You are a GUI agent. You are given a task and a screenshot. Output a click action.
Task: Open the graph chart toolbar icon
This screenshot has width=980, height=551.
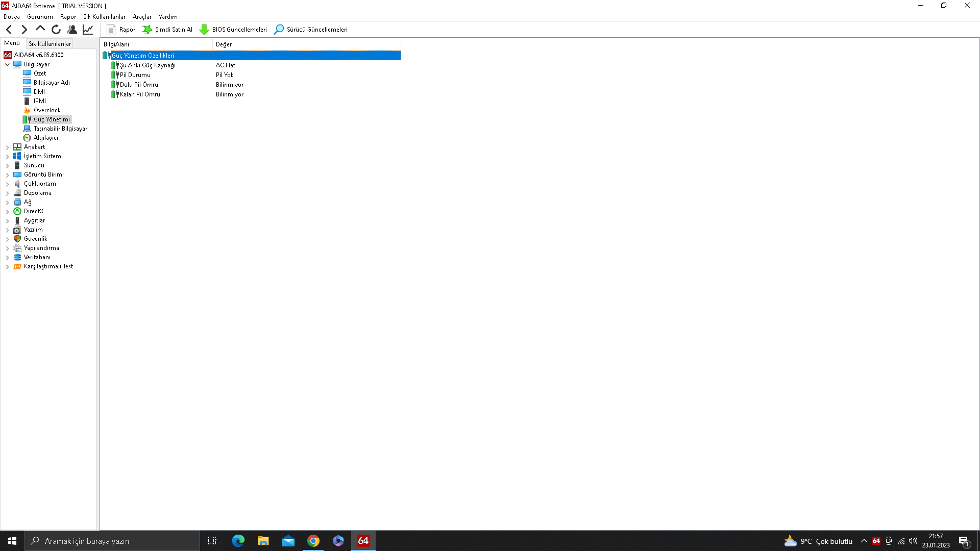click(88, 30)
